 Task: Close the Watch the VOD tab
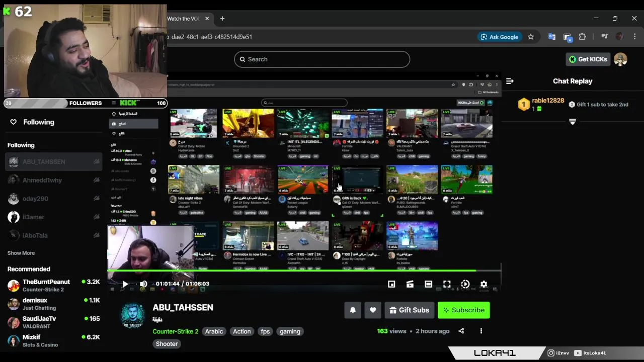pyautogui.click(x=207, y=19)
